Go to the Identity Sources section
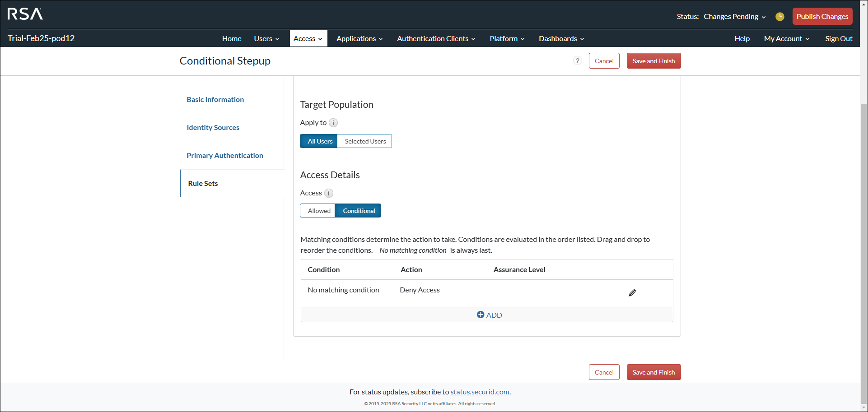868x412 pixels. pyautogui.click(x=213, y=127)
